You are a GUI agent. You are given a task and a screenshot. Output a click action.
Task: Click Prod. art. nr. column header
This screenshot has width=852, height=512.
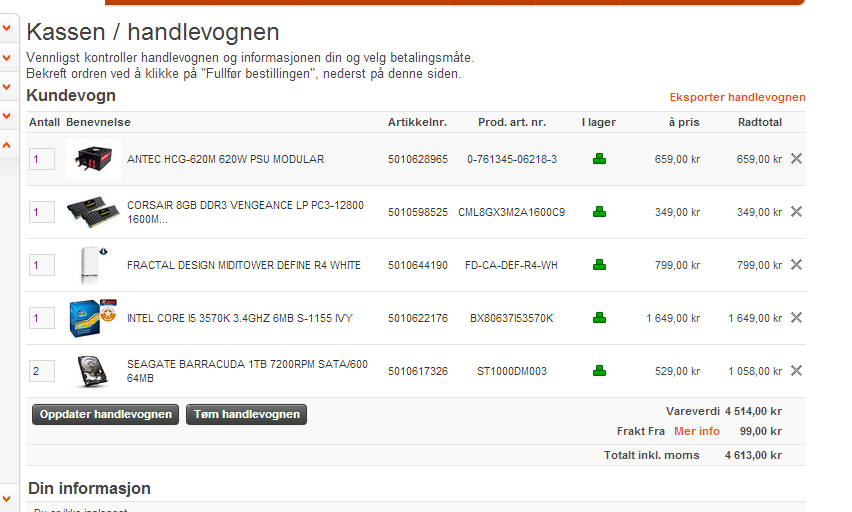(512, 122)
